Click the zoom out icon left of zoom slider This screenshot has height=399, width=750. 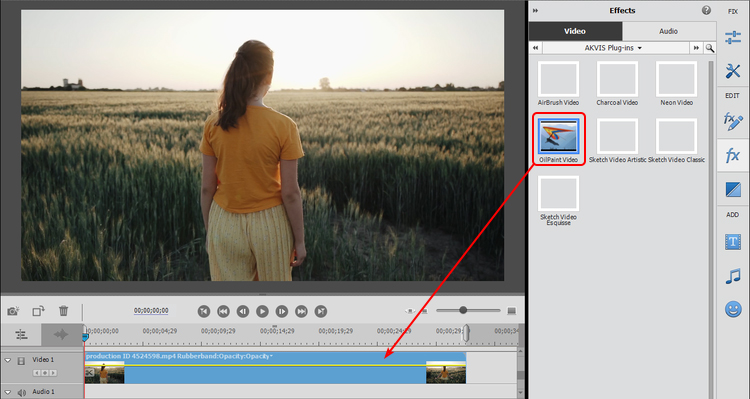425,311
